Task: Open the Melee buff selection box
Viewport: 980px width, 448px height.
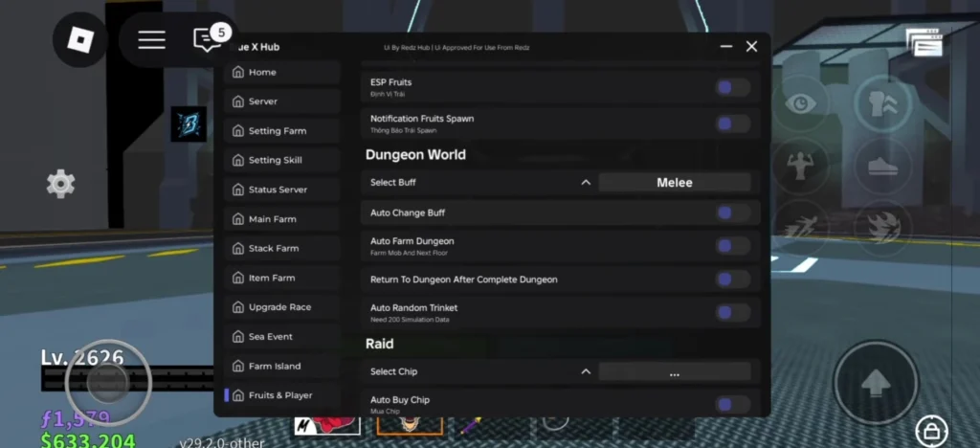Action: pos(674,182)
